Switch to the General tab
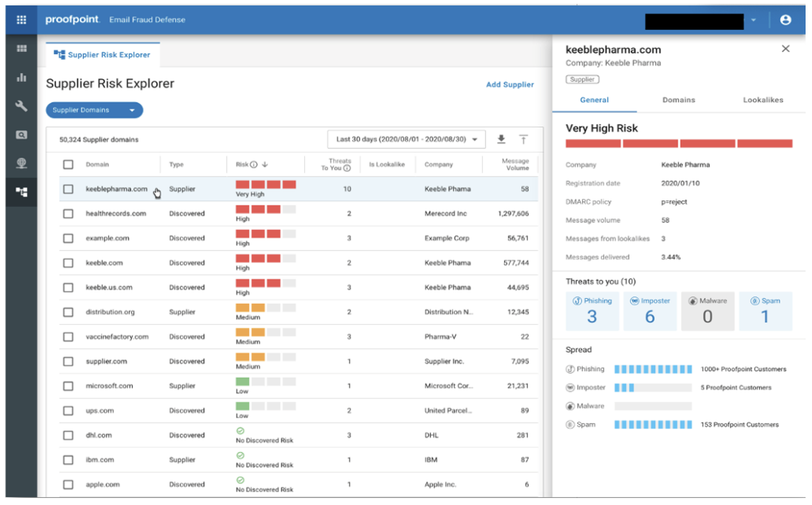 594,100
